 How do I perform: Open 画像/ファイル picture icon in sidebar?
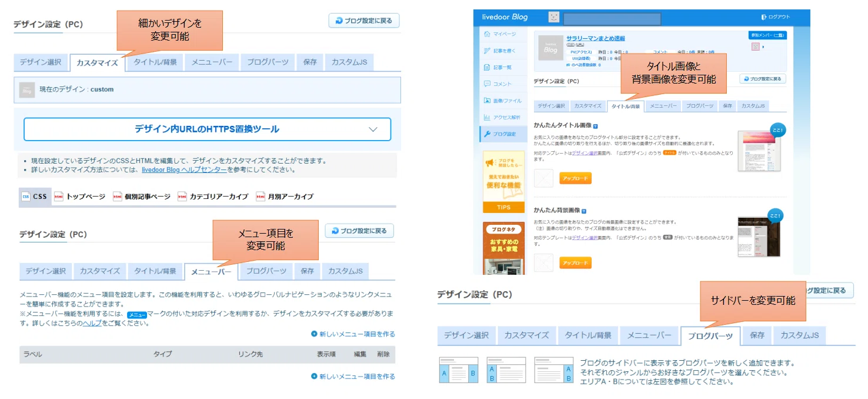[x=487, y=101]
